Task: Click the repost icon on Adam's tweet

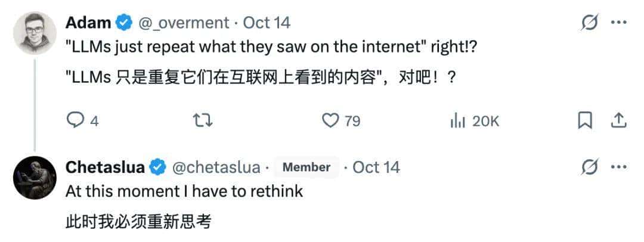Action: click(x=203, y=121)
